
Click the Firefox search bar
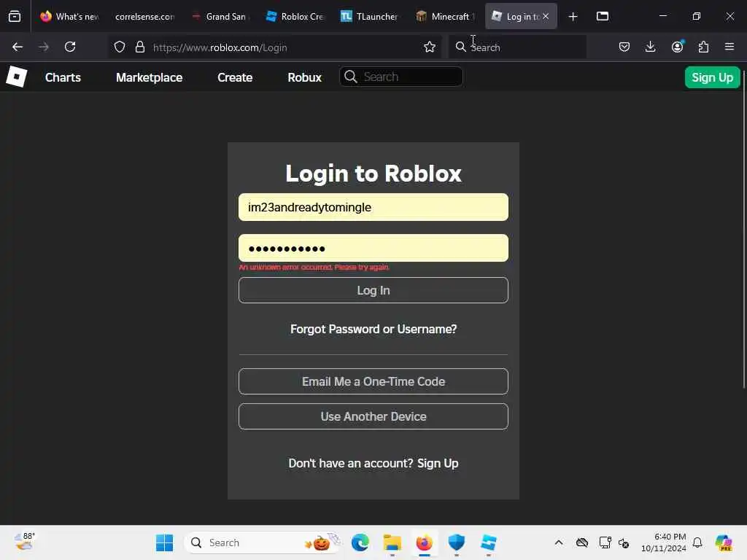coord(517,47)
